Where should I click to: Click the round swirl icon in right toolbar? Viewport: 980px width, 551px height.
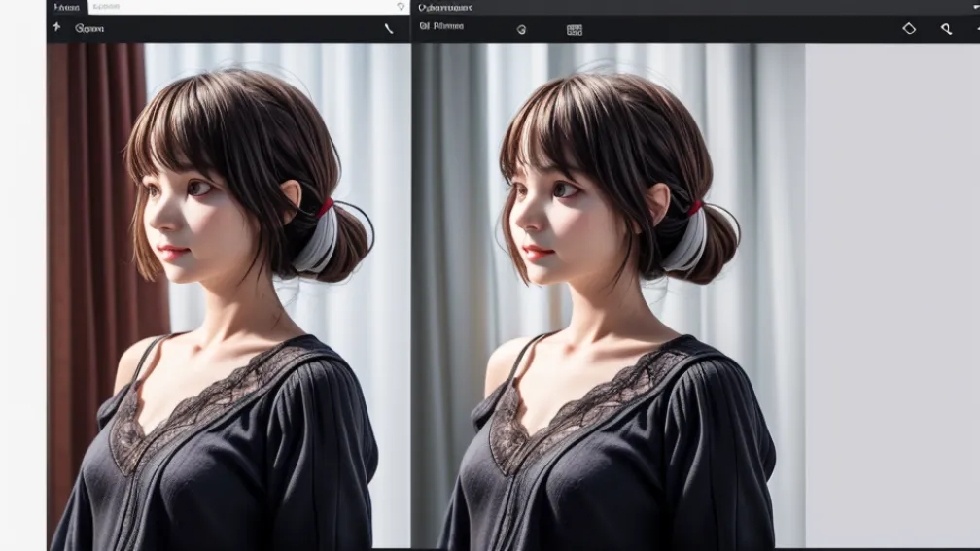click(521, 29)
